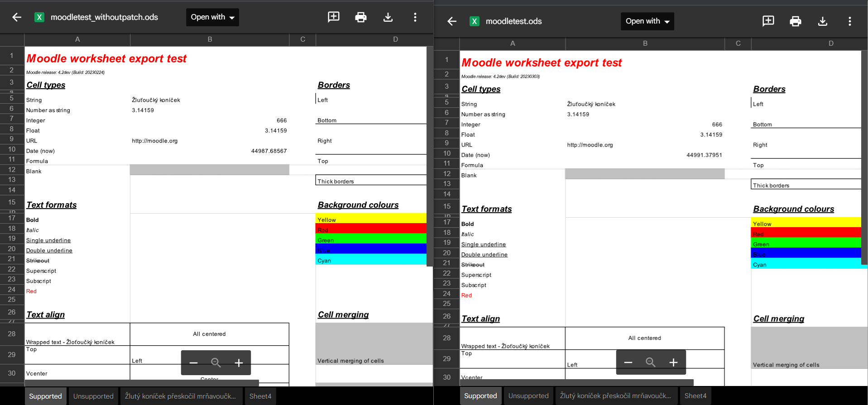The image size is (868, 405).
Task: Open the 'Open with' dropdown for moodletest_withoutpatch.ods
Action: (212, 17)
